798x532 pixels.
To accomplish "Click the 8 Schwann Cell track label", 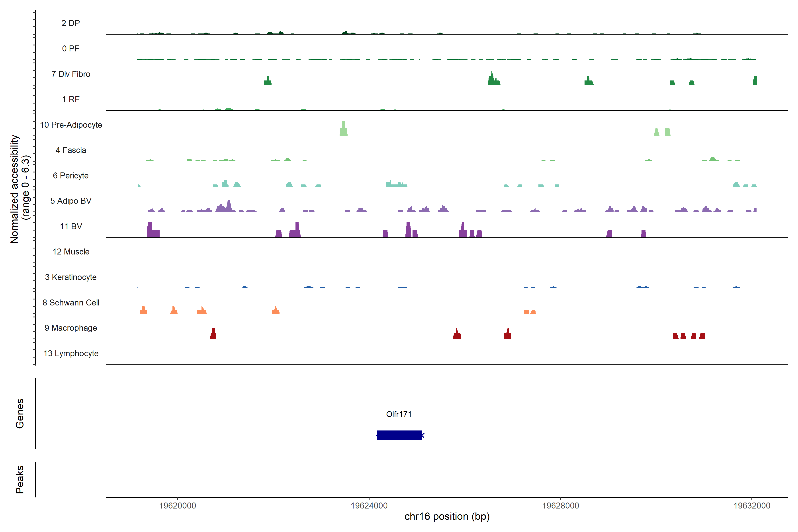I will tap(71, 303).
